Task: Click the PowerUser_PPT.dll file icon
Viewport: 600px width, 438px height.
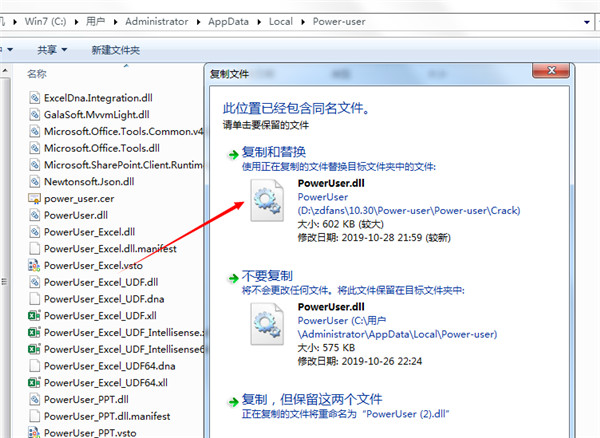Action: click(x=34, y=400)
